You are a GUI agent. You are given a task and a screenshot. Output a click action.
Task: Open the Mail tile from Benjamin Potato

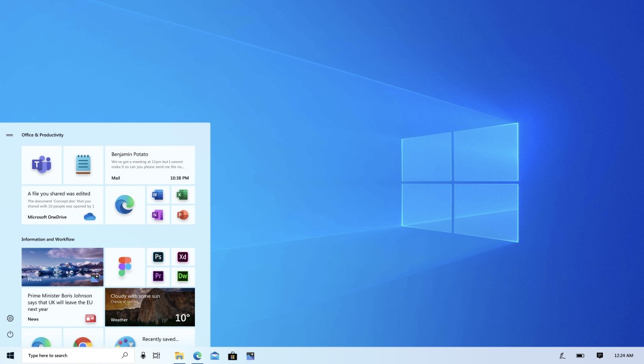click(x=150, y=165)
